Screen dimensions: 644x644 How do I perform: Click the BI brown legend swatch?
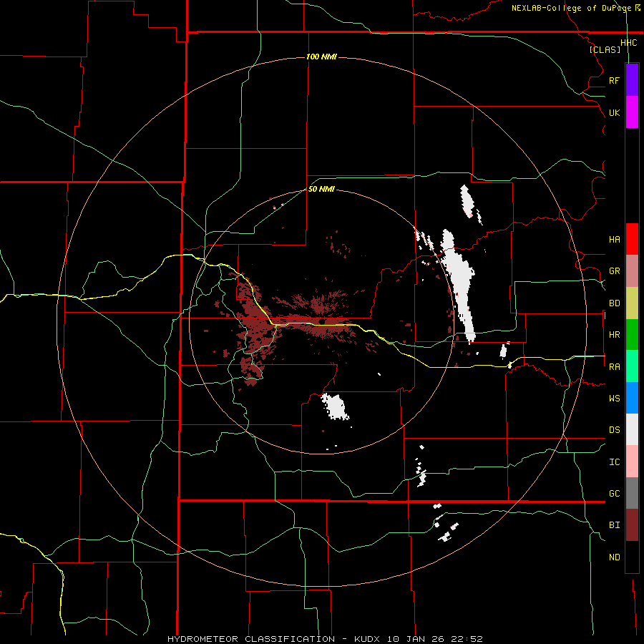tap(632, 525)
